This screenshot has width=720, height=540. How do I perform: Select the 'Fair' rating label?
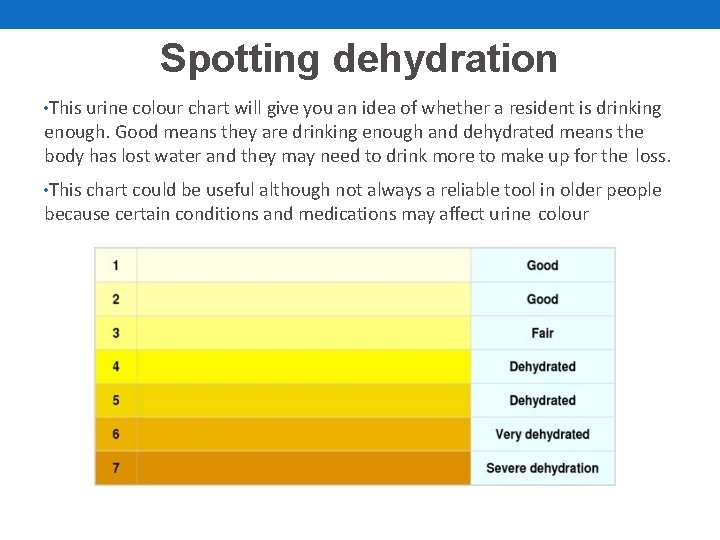542,333
